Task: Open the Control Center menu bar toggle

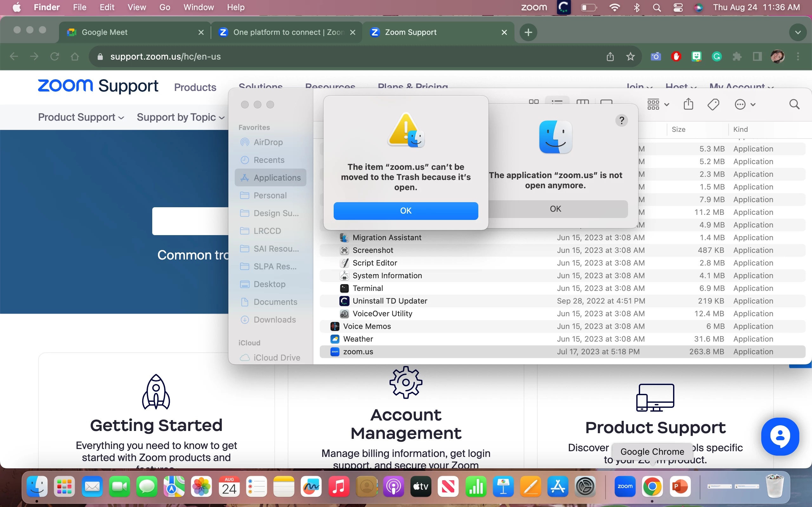Action: [678, 7]
